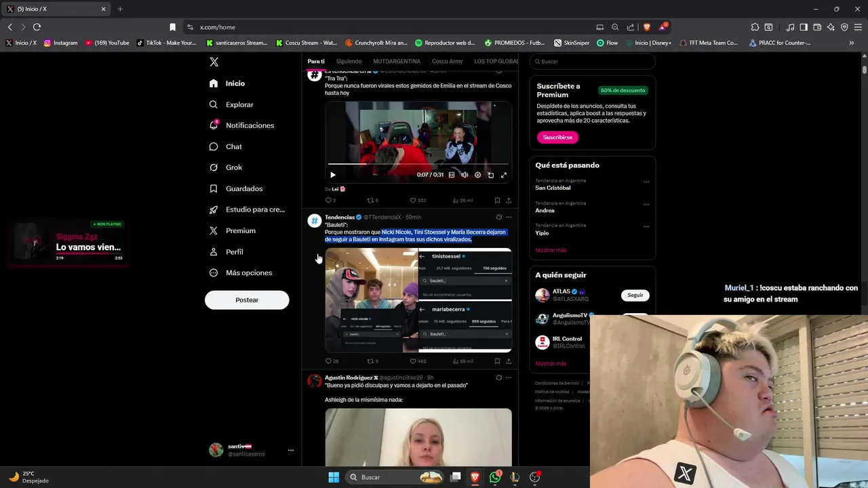
Task: Open Perfil in sidebar
Action: (226, 251)
